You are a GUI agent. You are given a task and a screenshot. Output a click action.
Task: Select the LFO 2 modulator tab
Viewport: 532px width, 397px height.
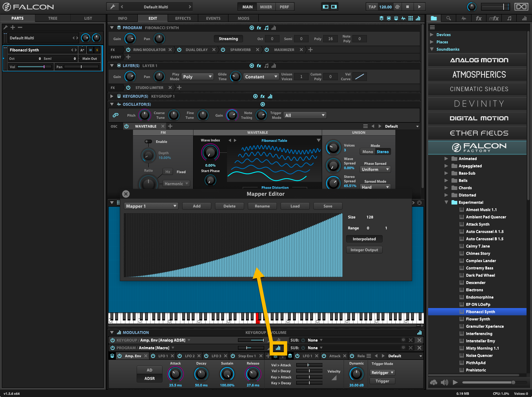pos(190,356)
